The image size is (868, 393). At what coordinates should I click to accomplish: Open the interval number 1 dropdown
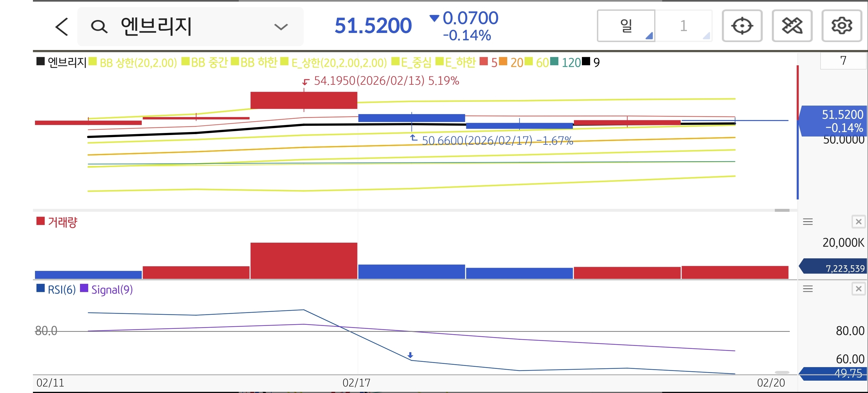684,26
